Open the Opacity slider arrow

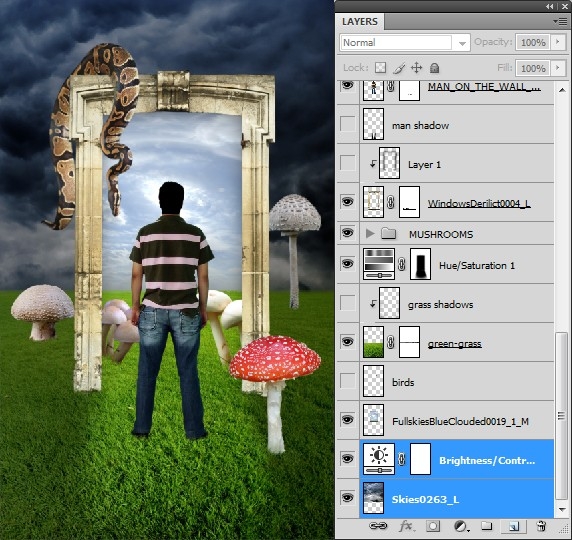[x=558, y=42]
